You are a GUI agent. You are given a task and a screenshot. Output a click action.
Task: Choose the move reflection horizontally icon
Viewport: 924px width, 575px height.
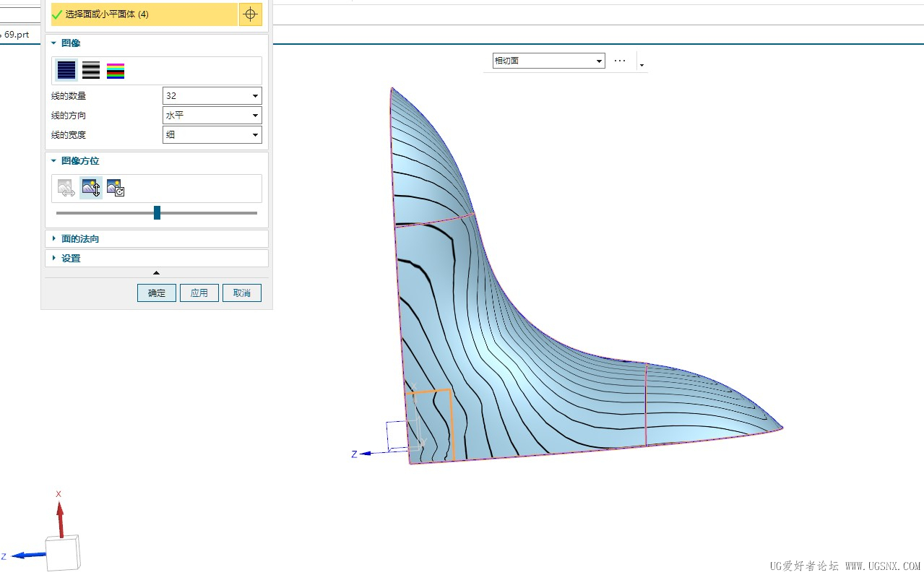click(x=66, y=188)
